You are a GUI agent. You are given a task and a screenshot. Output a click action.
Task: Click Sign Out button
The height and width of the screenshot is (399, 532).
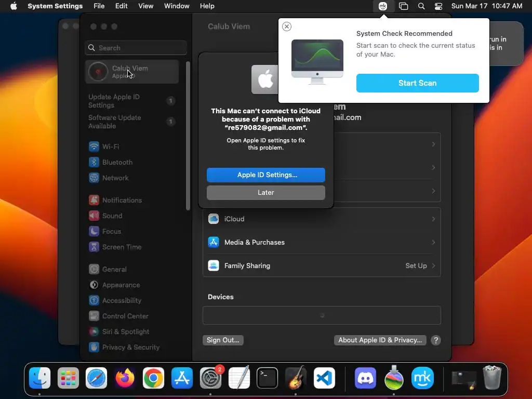[x=223, y=340]
